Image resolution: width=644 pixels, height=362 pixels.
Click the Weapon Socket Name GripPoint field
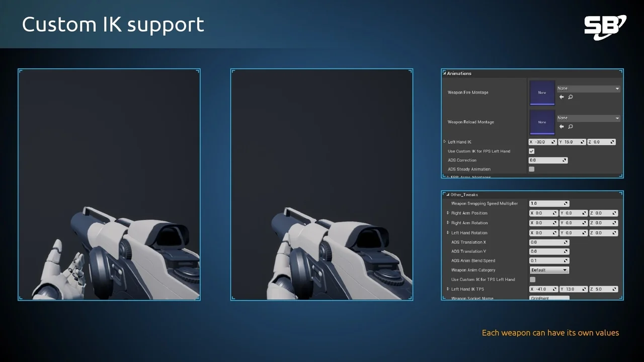(548, 298)
